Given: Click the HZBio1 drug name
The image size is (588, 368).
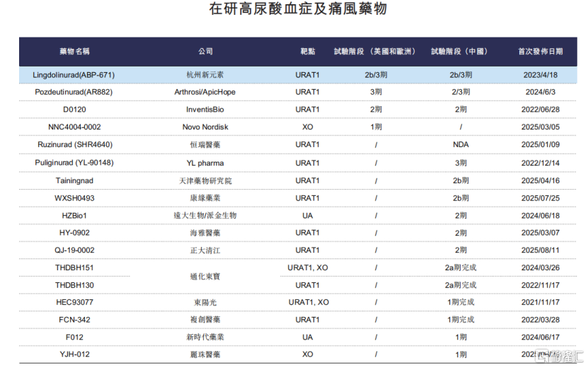Looking at the screenshot, I should click(x=74, y=216).
